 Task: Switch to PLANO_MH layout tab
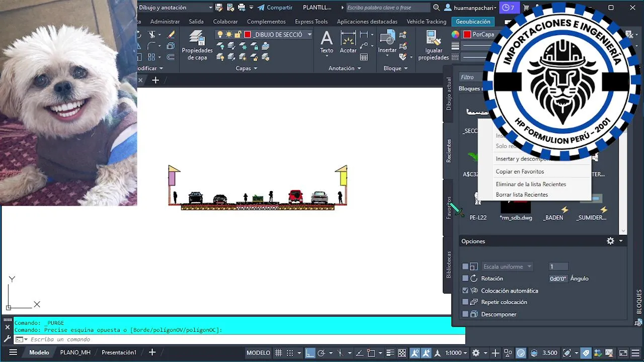click(x=75, y=352)
